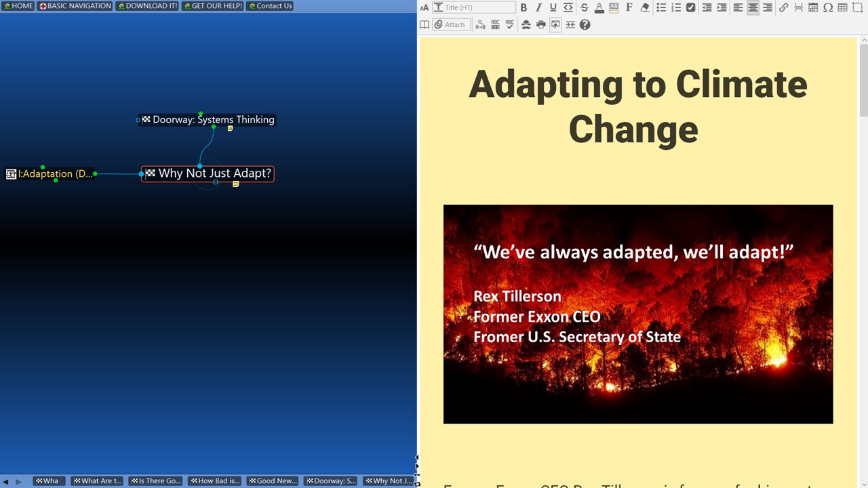Image resolution: width=868 pixels, height=488 pixels.
Task: Open the HOME button
Action: [x=18, y=6]
